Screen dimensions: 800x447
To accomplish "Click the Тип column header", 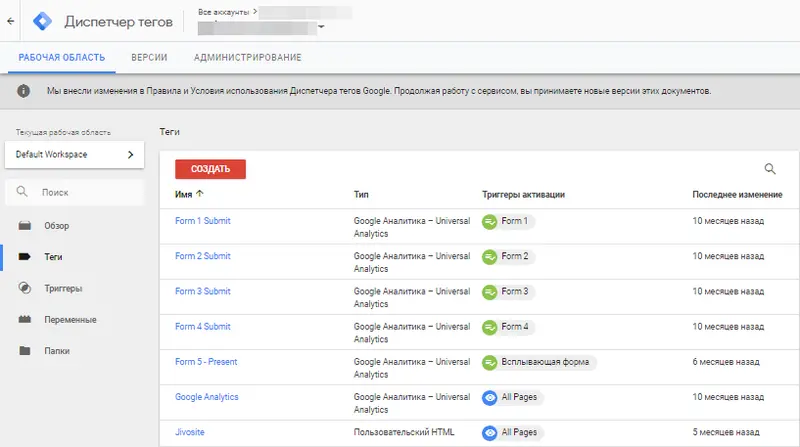I will (361, 194).
